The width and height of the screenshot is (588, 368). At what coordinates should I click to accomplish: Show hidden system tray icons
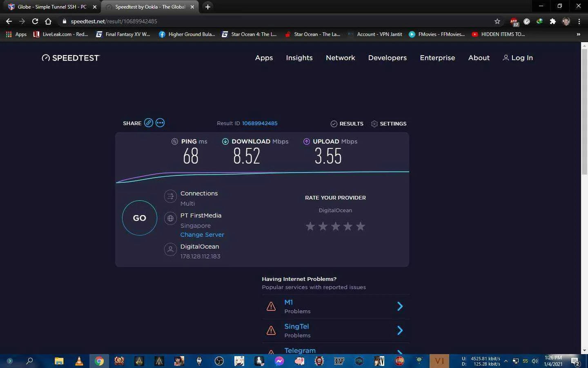tap(506, 361)
